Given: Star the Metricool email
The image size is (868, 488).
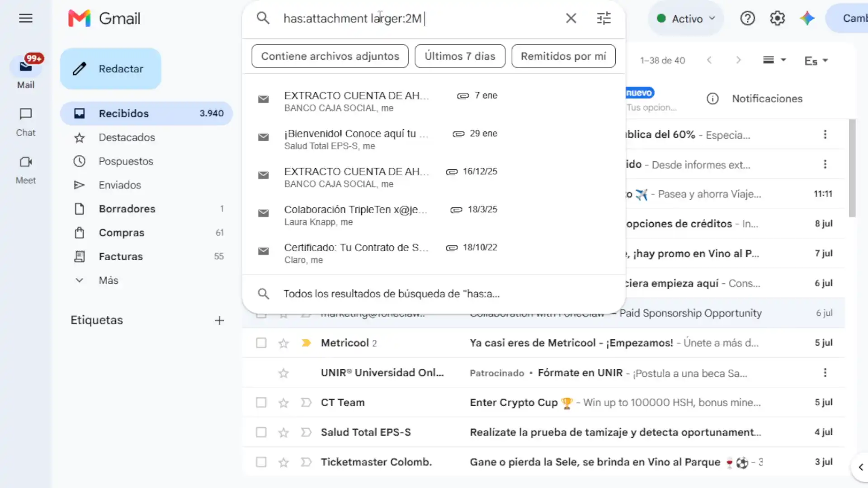Looking at the screenshot, I should (283, 343).
